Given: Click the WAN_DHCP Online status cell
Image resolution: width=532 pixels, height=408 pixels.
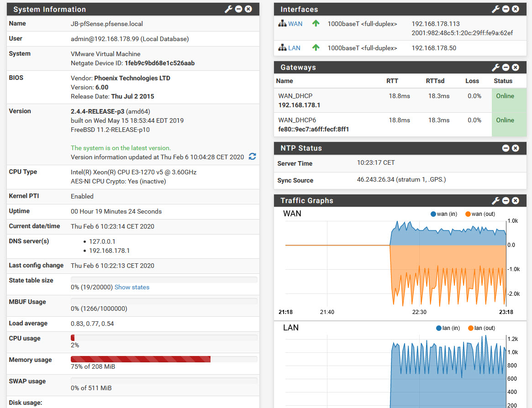Looking at the screenshot, I should 509,100.
